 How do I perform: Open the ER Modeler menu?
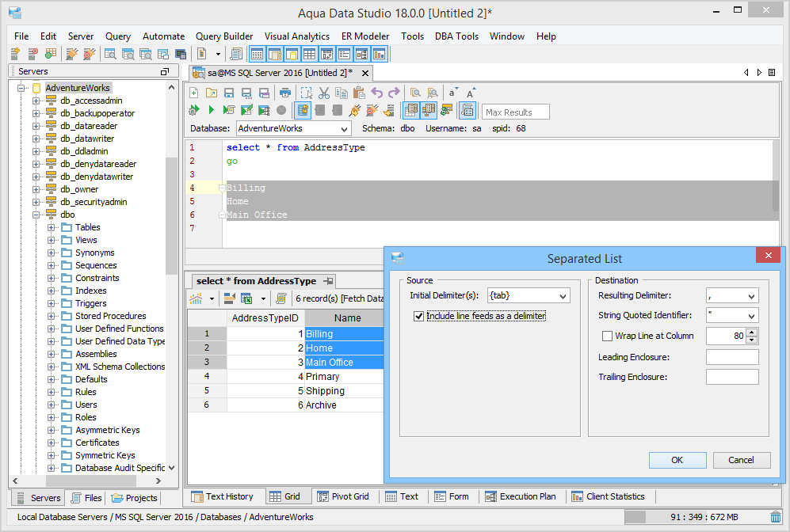(364, 36)
